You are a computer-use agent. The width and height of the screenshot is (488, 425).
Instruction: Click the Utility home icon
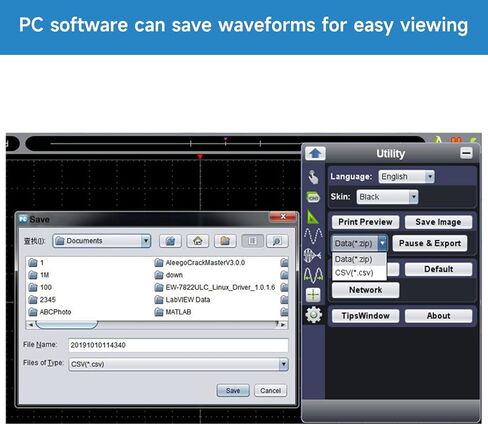tap(315, 154)
